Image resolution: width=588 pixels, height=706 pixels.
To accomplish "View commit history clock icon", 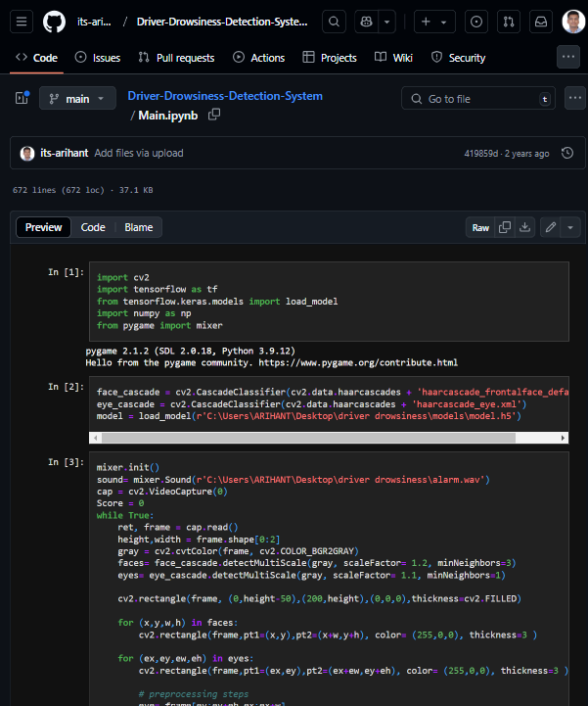I will (x=566, y=153).
